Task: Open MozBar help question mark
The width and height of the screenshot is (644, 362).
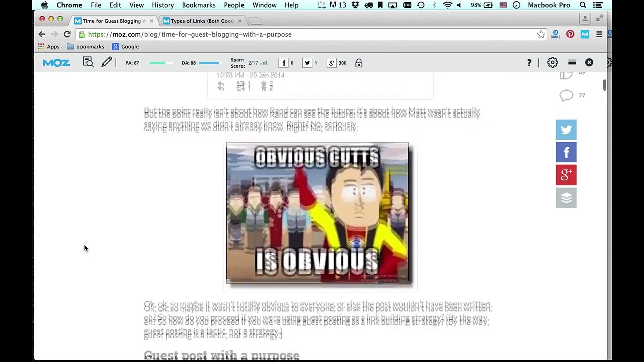Action: (x=529, y=62)
